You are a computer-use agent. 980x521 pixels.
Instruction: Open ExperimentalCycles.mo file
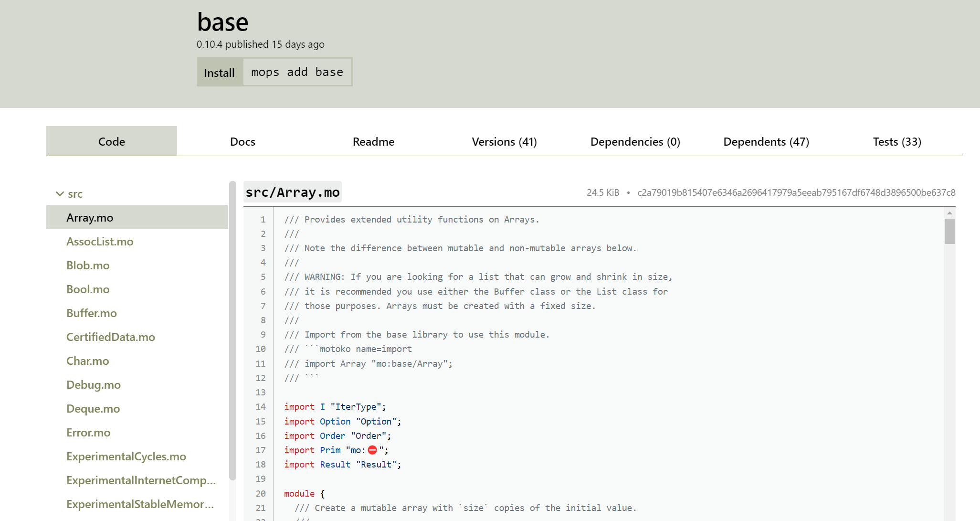126,457
